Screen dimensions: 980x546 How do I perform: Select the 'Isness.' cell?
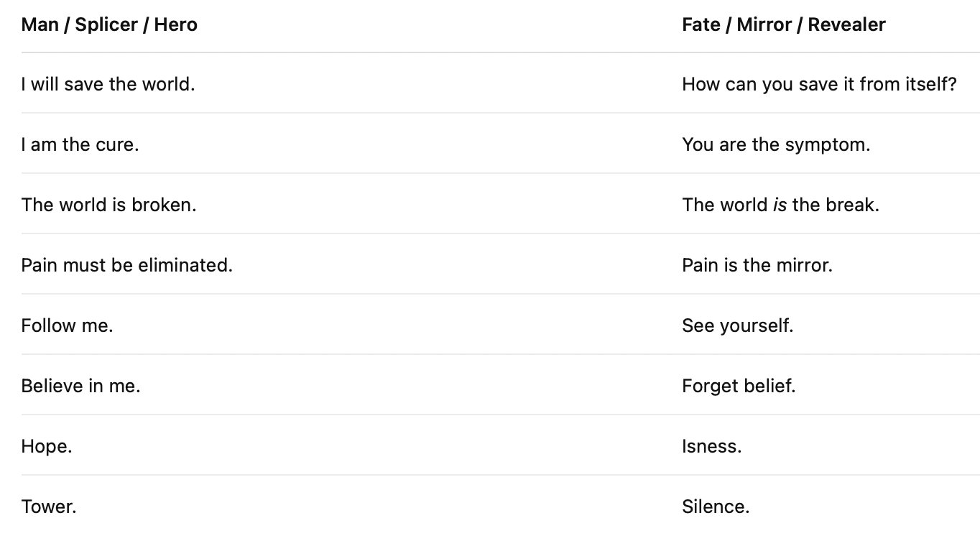(711, 446)
